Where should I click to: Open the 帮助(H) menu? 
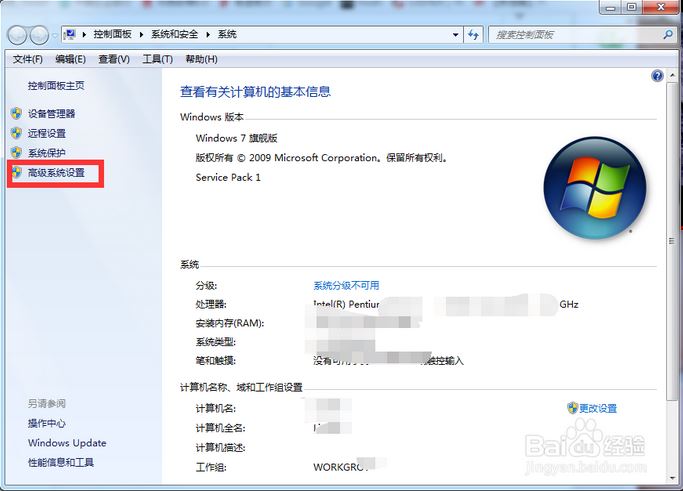coord(201,59)
